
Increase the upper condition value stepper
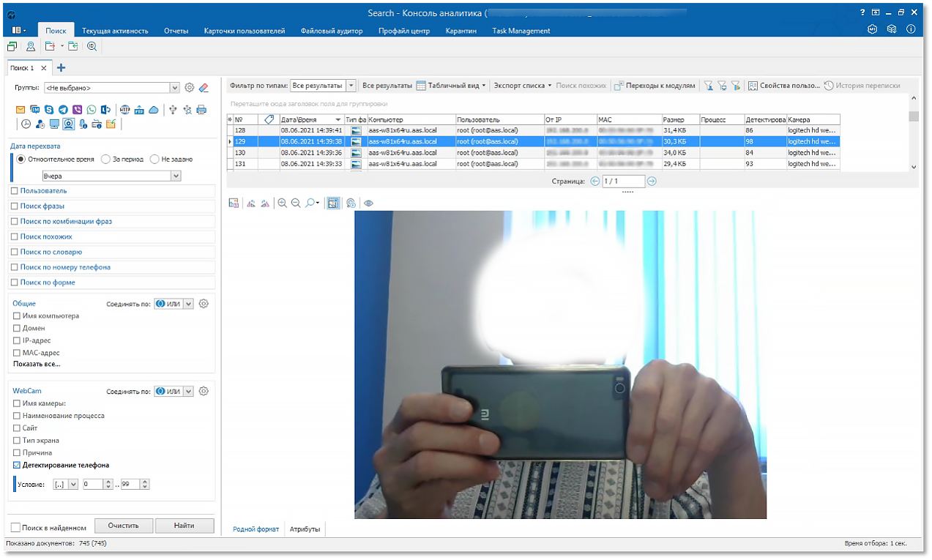pyautogui.click(x=144, y=482)
